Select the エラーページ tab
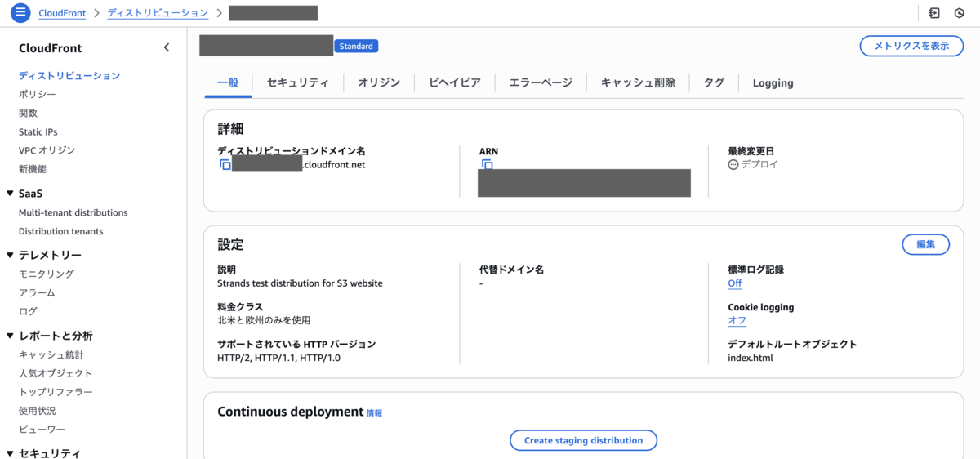 tap(541, 82)
